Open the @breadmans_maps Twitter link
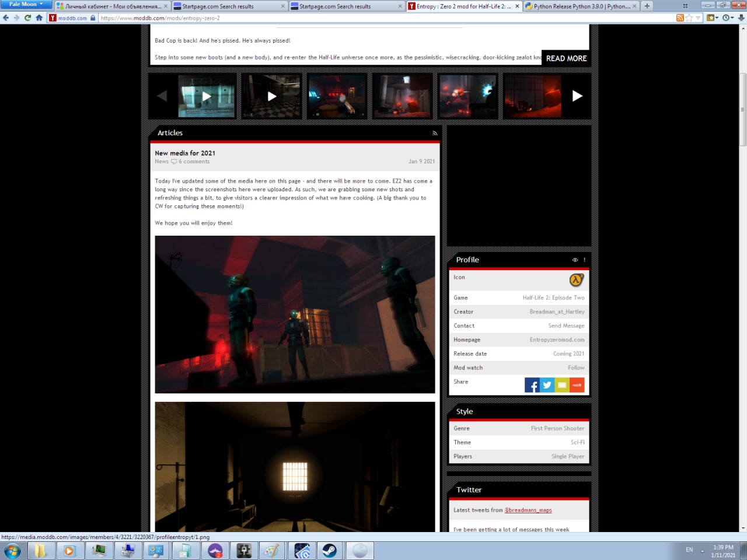 pyautogui.click(x=528, y=510)
